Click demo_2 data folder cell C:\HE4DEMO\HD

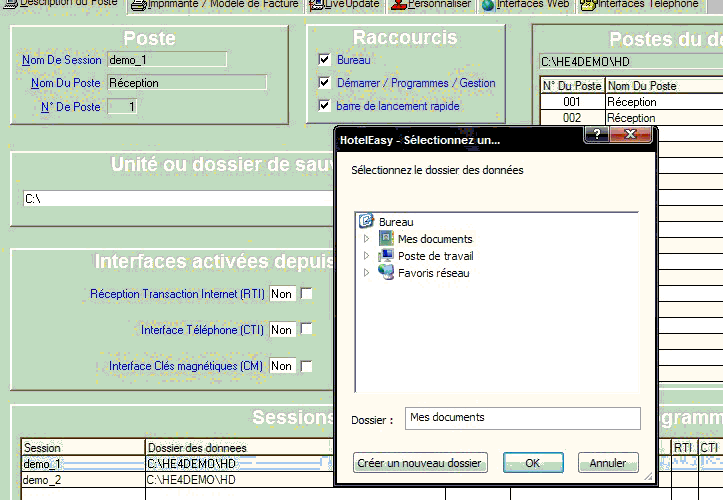[x=239, y=480]
